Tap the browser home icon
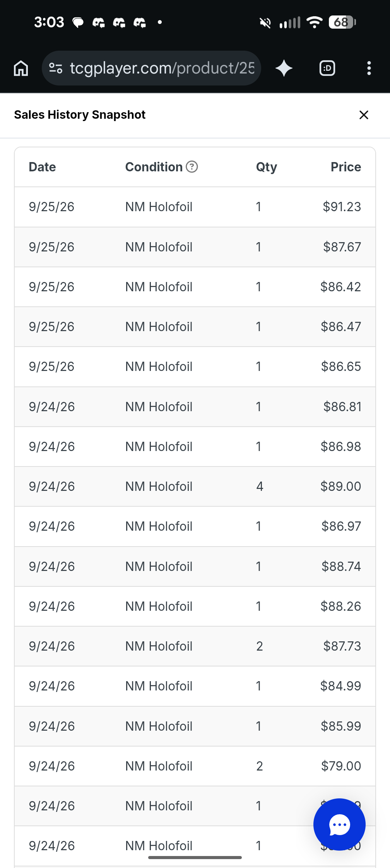This screenshot has height=868, width=390. click(21, 68)
